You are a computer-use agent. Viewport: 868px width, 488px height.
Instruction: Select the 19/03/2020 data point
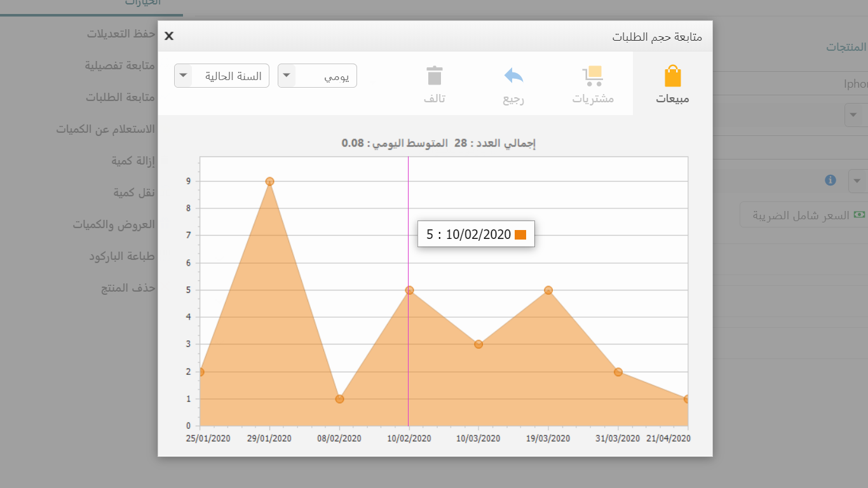click(548, 290)
